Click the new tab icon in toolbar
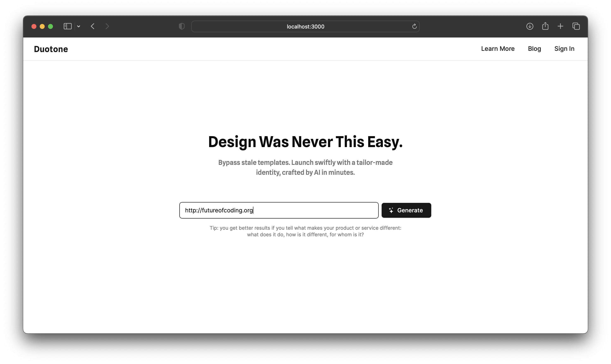 pos(561,26)
